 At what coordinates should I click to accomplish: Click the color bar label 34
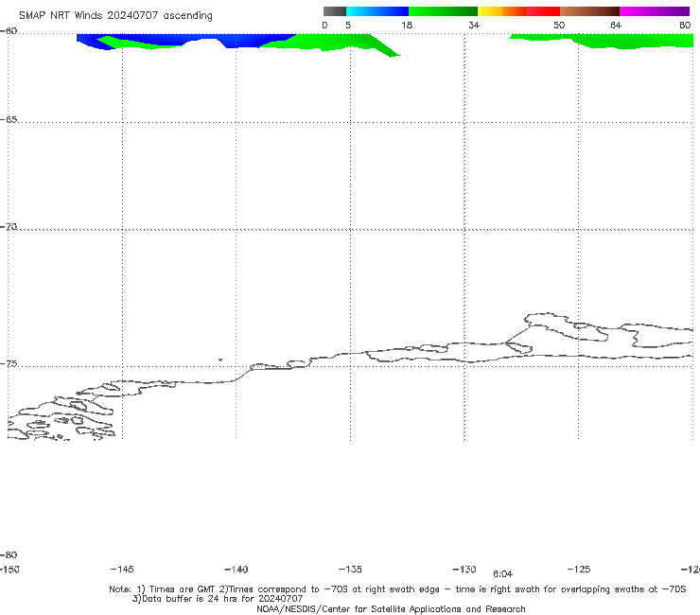tap(474, 26)
